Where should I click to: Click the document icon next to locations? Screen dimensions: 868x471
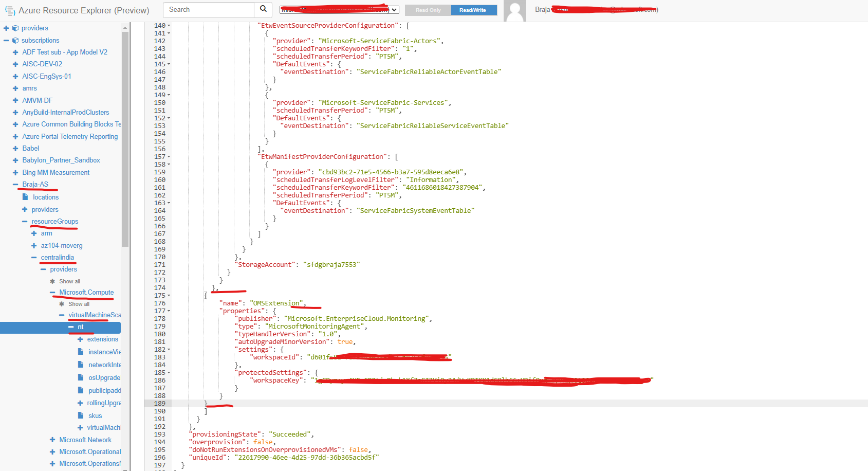(x=25, y=197)
